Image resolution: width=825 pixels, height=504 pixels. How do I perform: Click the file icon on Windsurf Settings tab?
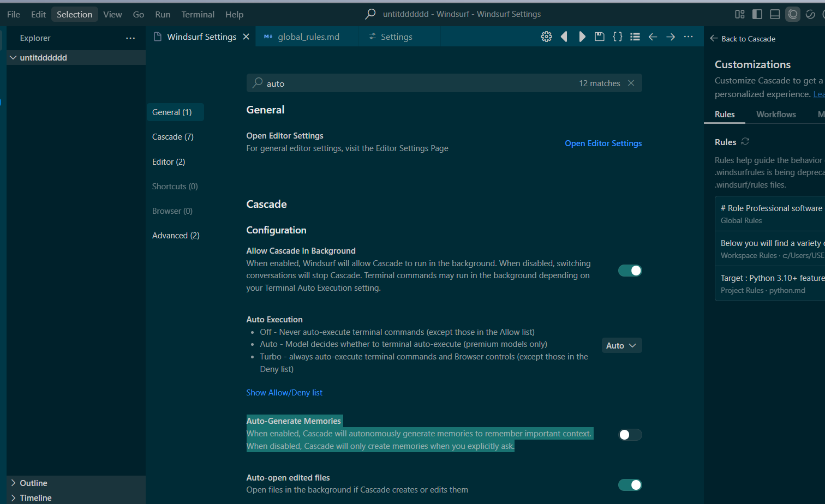click(x=158, y=37)
